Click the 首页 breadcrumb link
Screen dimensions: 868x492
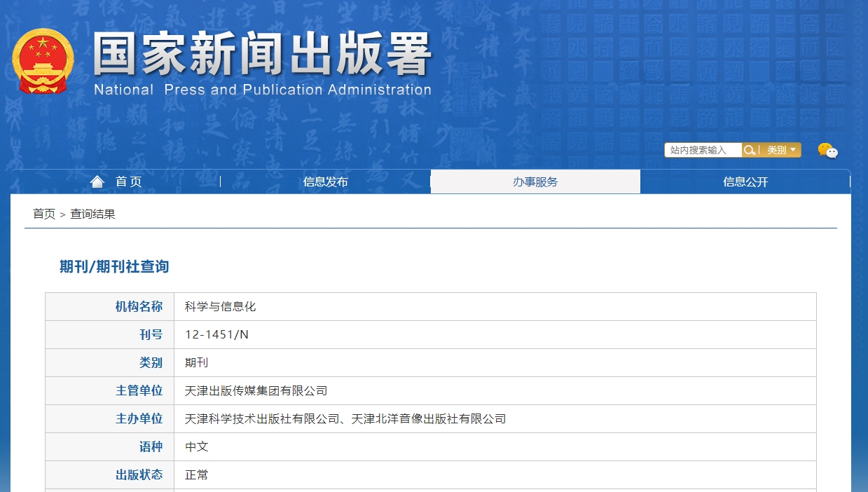(x=44, y=214)
